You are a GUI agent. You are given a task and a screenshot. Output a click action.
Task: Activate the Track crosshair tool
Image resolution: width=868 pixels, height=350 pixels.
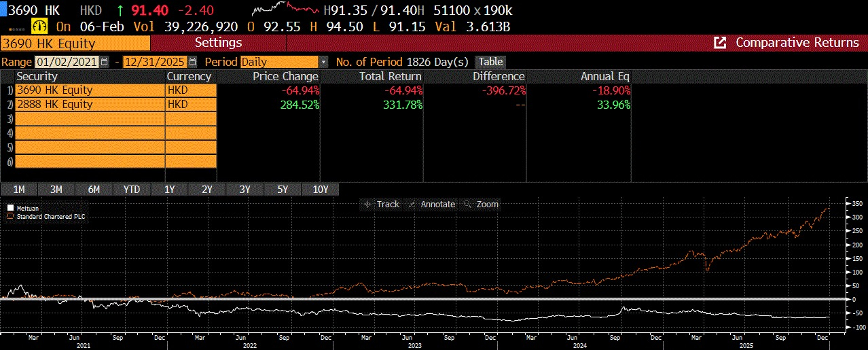[x=382, y=204]
